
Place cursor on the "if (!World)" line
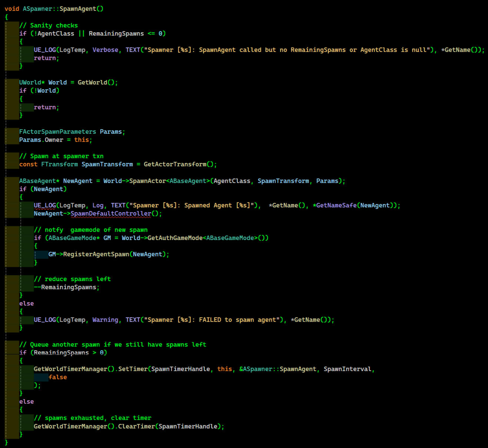pos(39,91)
